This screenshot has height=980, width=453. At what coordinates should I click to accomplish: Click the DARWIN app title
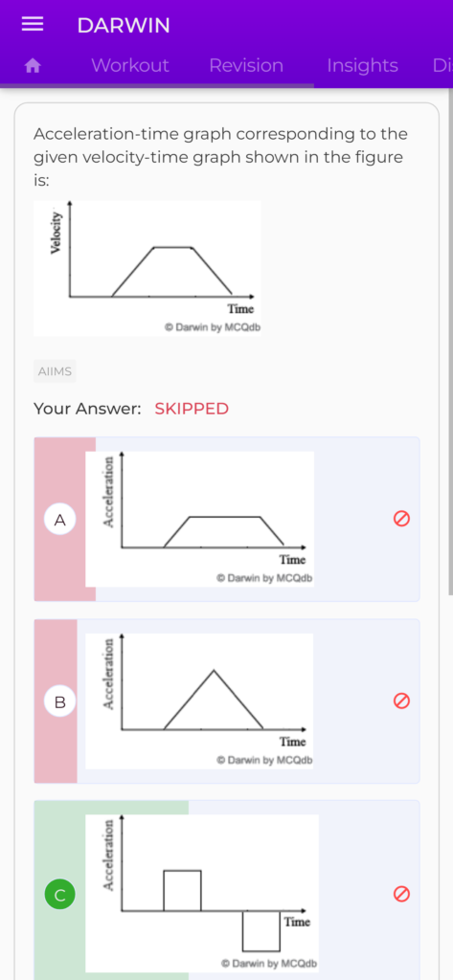tap(124, 25)
